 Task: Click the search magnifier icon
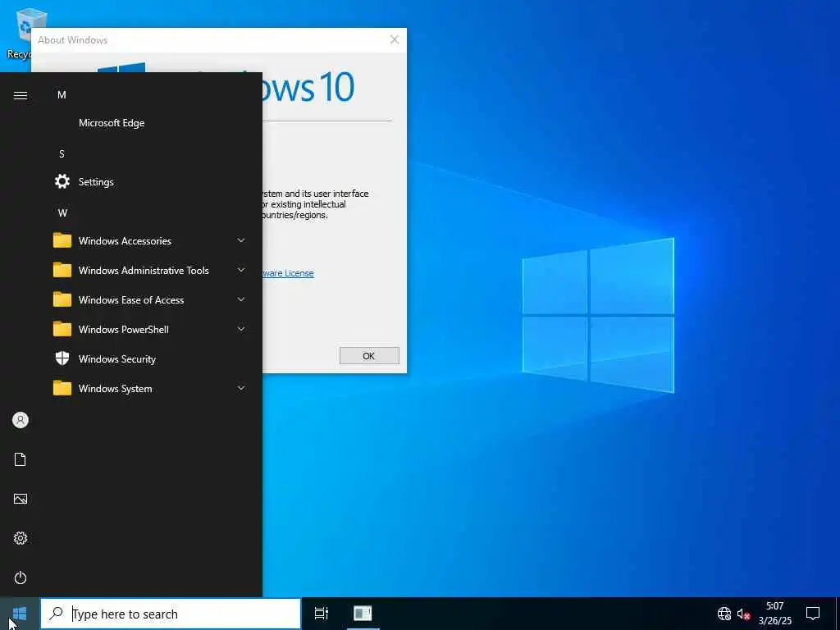tap(57, 614)
